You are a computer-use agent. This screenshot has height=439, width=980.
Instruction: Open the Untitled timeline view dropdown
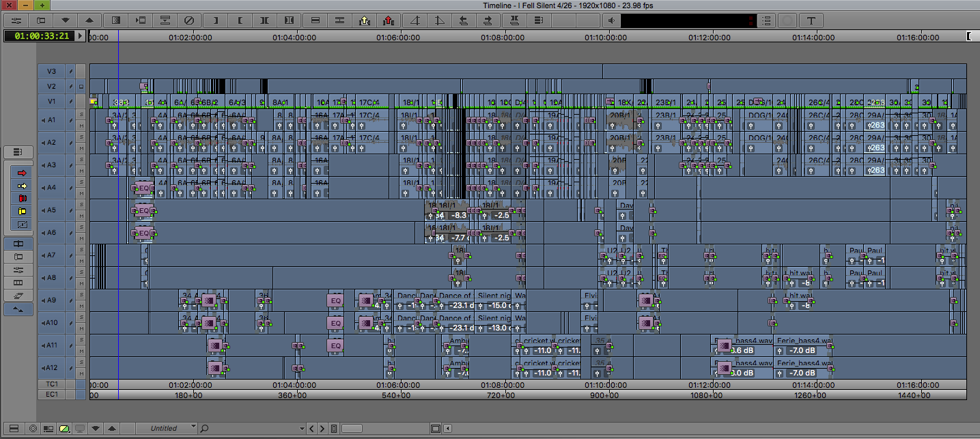point(193,428)
